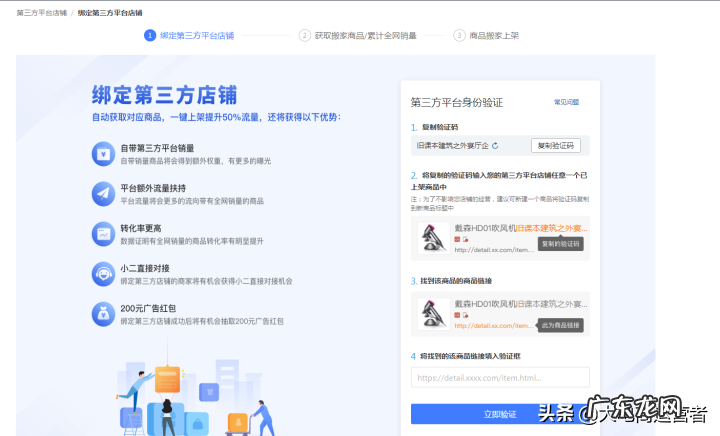Focus the product link input field
This screenshot has width=720, height=436.
tap(500, 377)
